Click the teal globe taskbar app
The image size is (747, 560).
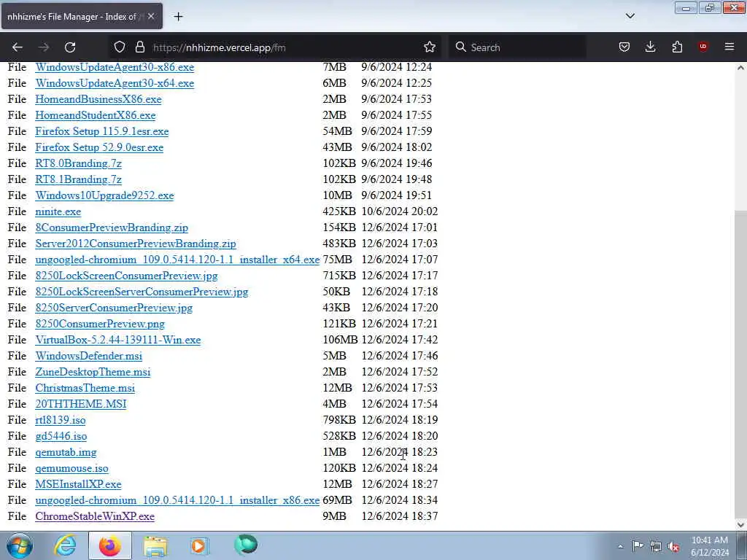246,545
